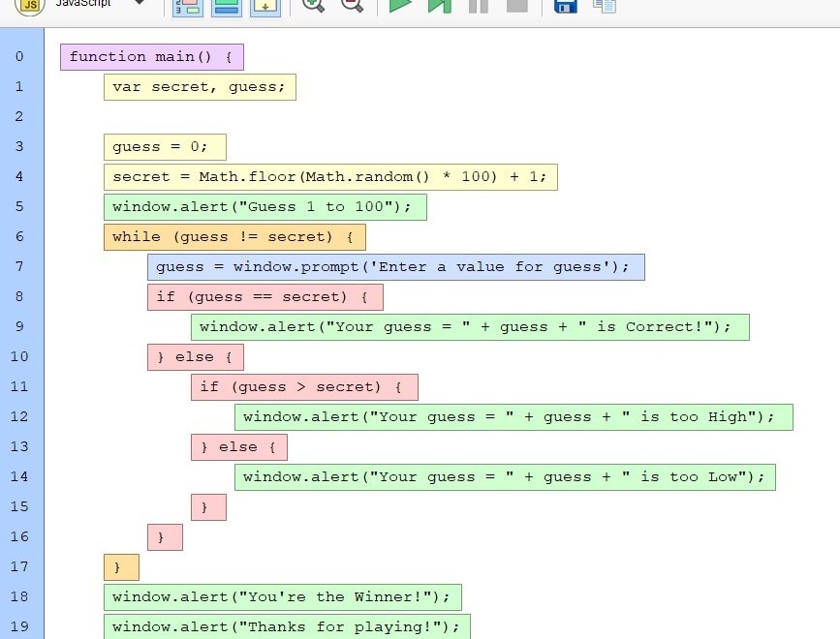Screen dimensions: 840x639
Task: Select the 'if (guess == secret)' block
Action: coord(264,297)
